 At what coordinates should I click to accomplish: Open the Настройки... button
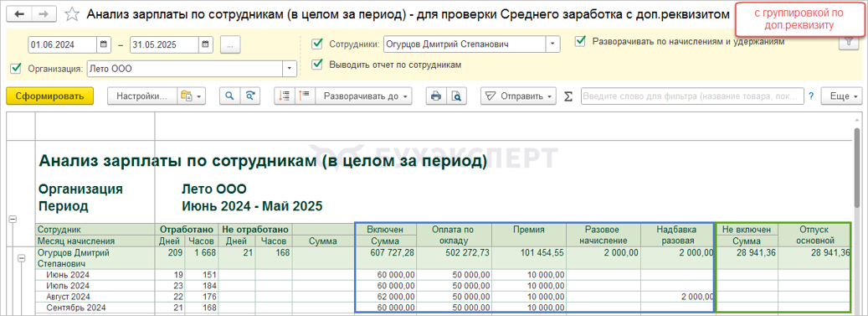(141, 96)
